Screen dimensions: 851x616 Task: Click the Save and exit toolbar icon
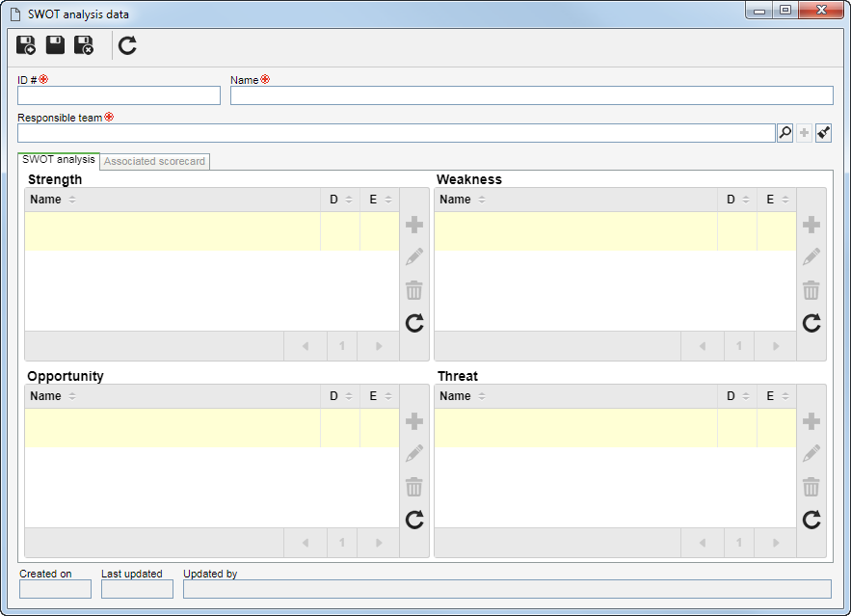[84, 45]
